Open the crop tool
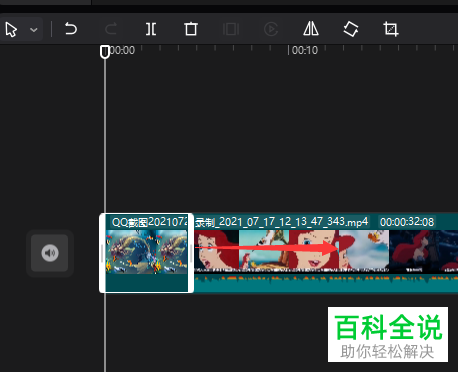The width and height of the screenshot is (458, 372). (391, 29)
